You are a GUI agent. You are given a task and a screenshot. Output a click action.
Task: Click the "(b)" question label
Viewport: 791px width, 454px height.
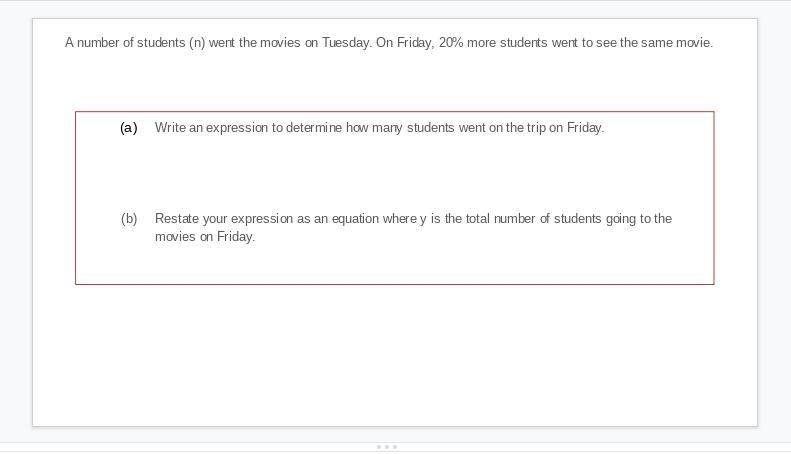point(129,218)
